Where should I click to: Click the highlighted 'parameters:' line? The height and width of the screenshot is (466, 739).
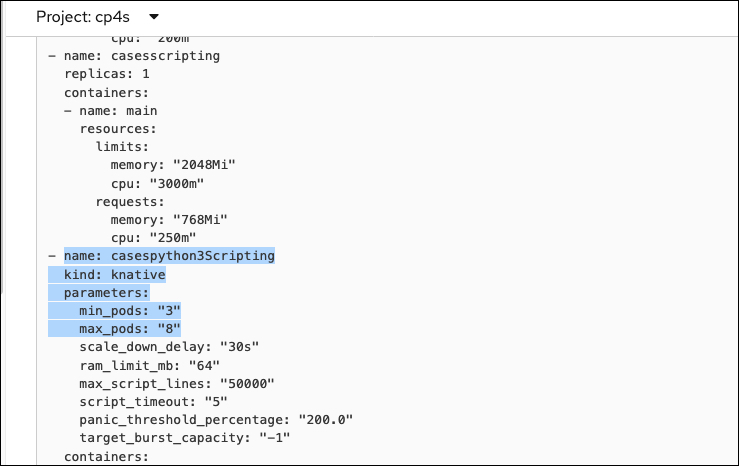pyautogui.click(x=106, y=292)
